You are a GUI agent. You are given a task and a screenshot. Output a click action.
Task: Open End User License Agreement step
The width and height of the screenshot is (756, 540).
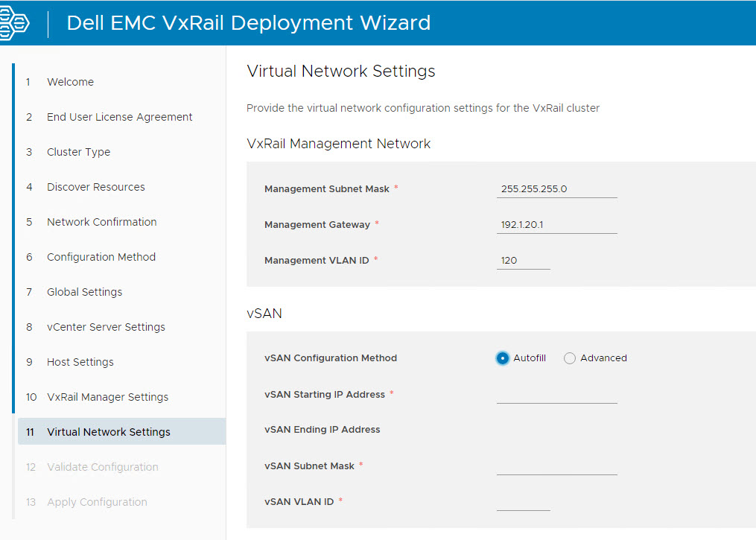pos(119,117)
